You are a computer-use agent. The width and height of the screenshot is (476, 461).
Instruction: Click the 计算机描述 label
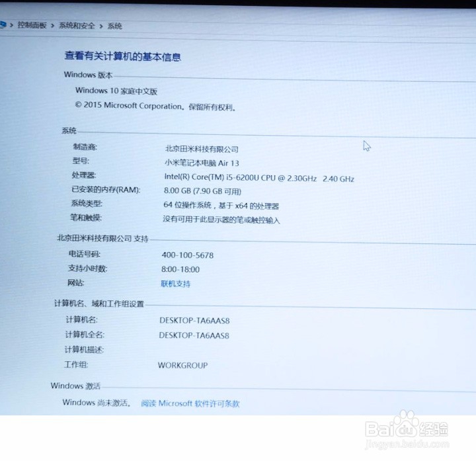85,349
